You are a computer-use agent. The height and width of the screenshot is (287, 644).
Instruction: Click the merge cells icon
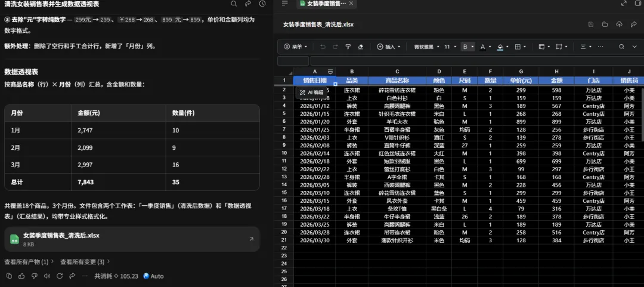[x=559, y=47]
